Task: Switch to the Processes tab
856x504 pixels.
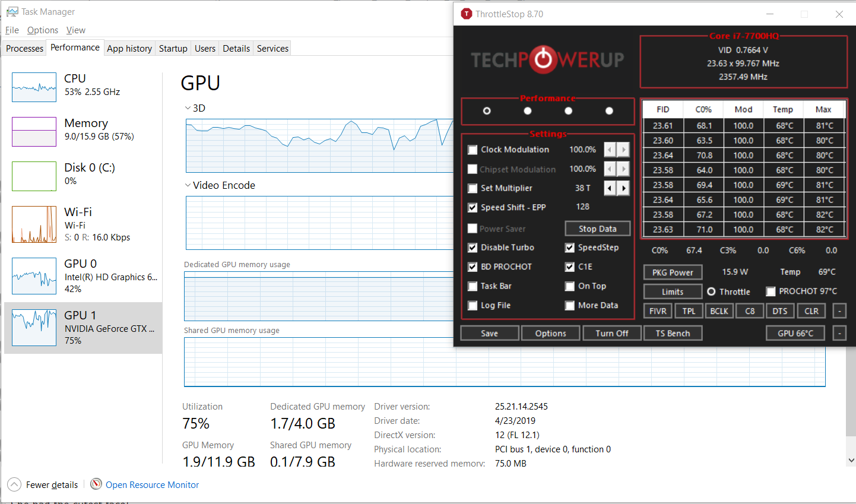Action: click(24, 49)
